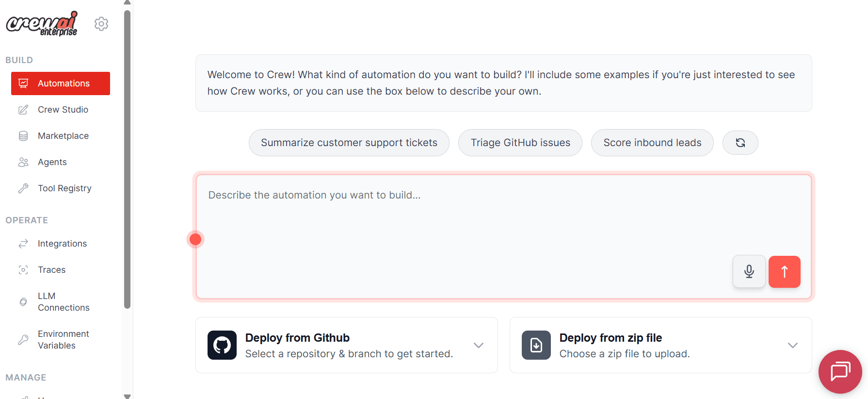The image size is (868, 399).
Task: Open Tool Registry
Action: click(61, 188)
